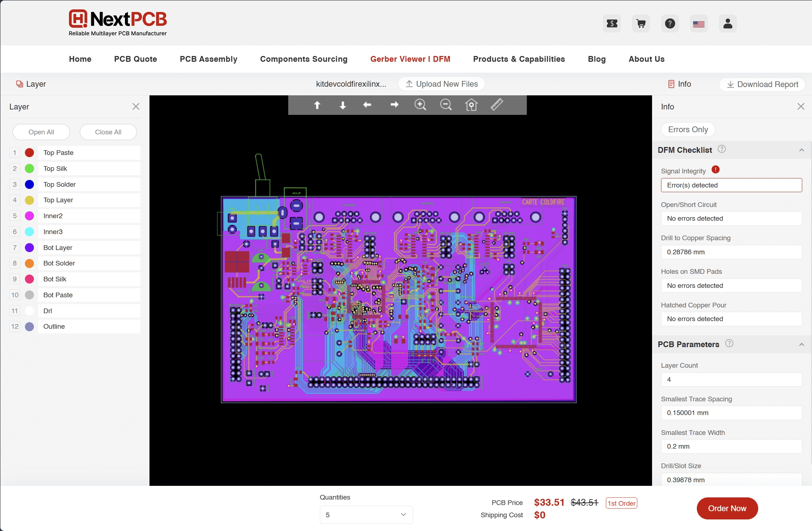Pan the board up with the arrow icon
The height and width of the screenshot is (531, 812).
coord(317,105)
